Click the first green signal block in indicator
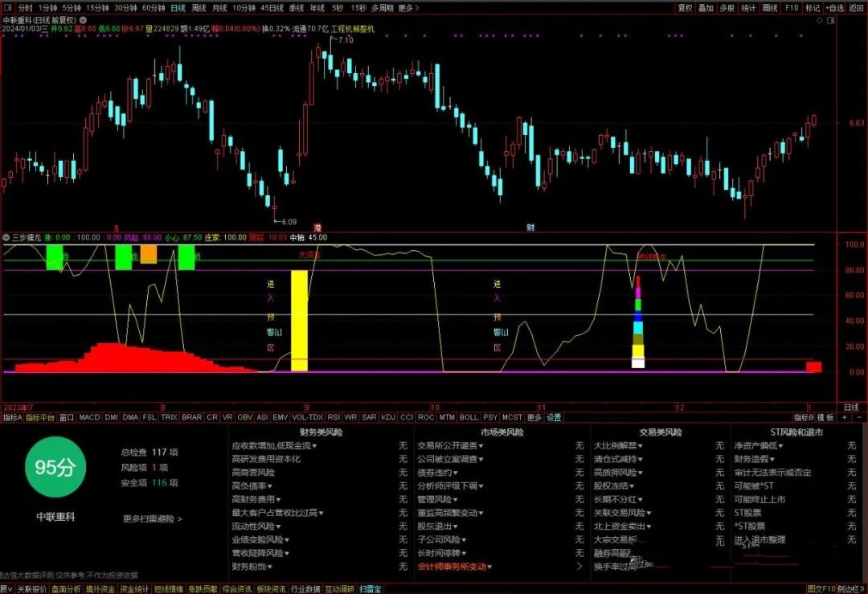Screen dimensions: 868x594 tap(55, 257)
